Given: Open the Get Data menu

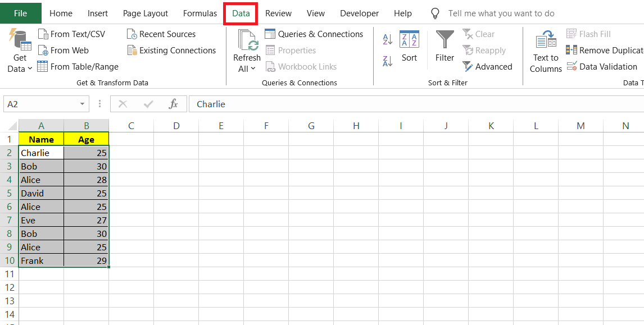Looking at the screenshot, I should 20,51.
